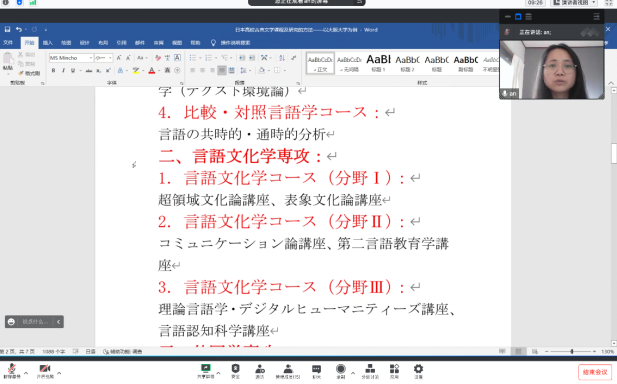617x384 pixels.
Task: Click the Zoom security shield icon
Action: [235, 371]
